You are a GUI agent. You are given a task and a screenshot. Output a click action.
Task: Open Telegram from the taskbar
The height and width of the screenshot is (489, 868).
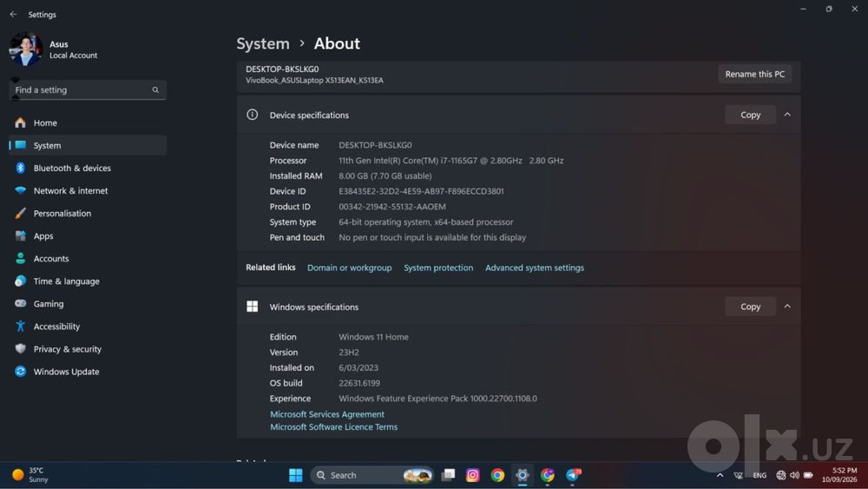[x=573, y=474]
